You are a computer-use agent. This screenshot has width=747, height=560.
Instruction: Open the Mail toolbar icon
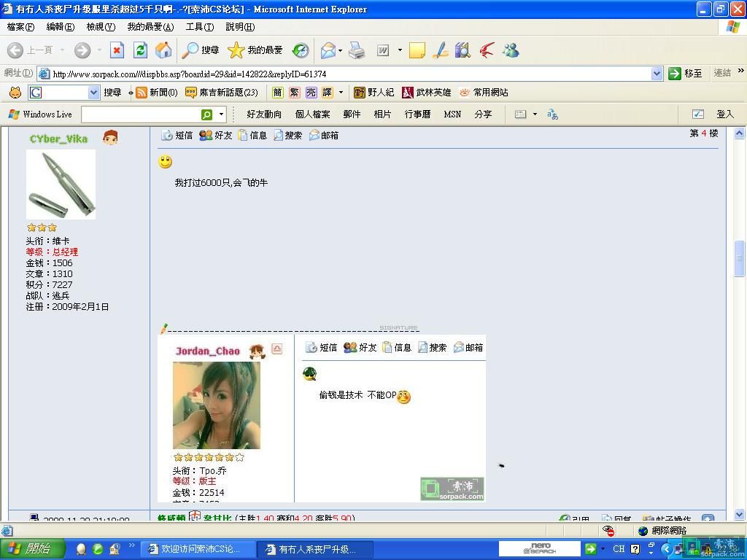pyautogui.click(x=328, y=50)
